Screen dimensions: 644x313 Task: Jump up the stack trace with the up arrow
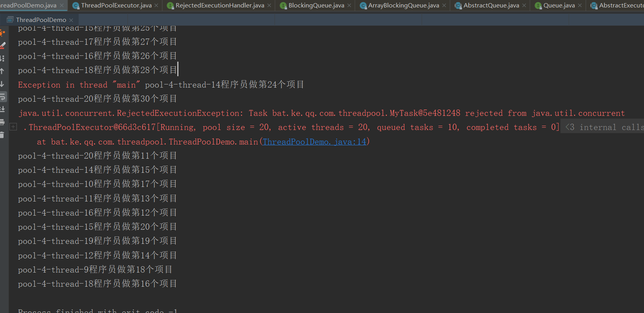point(2,71)
